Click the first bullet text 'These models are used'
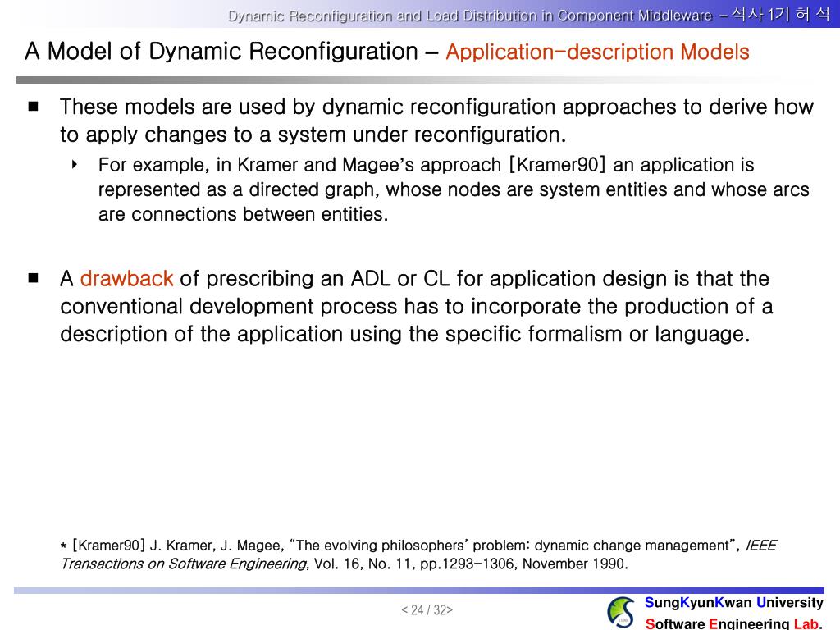840x630 pixels. [436, 107]
